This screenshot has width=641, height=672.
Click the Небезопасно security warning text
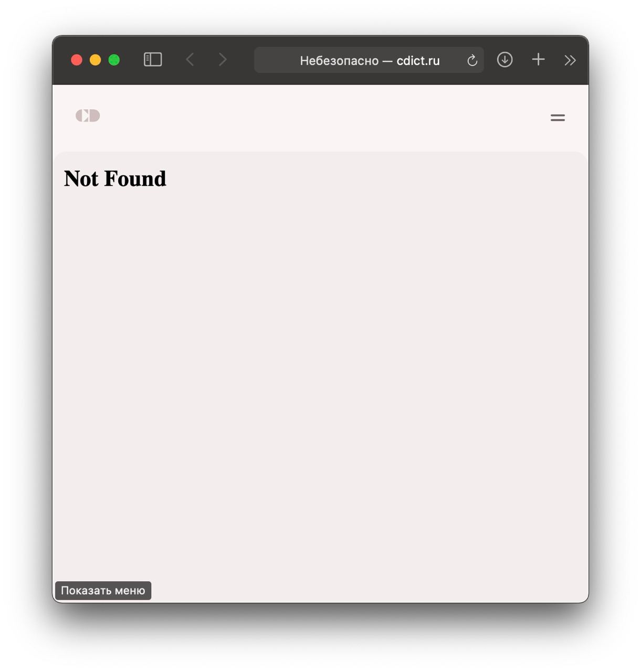[339, 61]
